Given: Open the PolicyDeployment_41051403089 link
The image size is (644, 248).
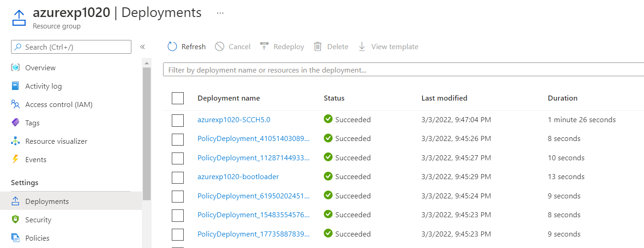Looking at the screenshot, I should (x=254, y=138).
